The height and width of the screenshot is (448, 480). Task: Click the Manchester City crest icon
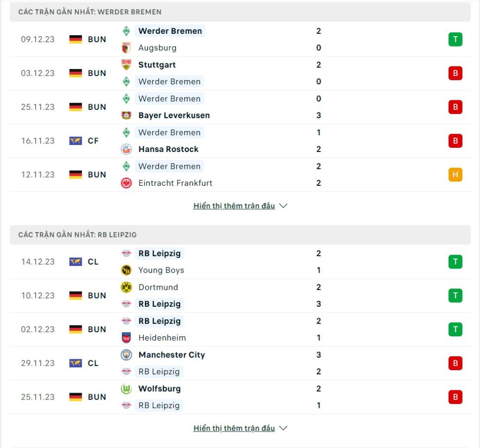[126, 355]
